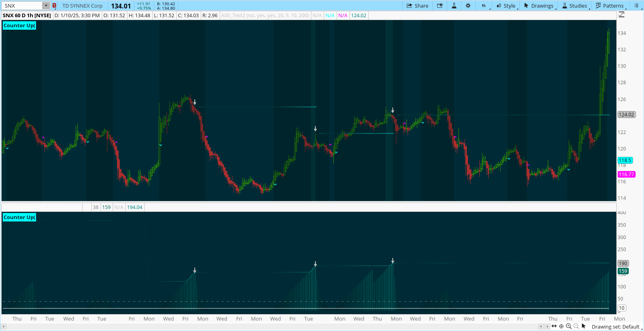The width and height of the screenshot is (644, 331).
Task: Click the Share button
Action: point(417,6)
